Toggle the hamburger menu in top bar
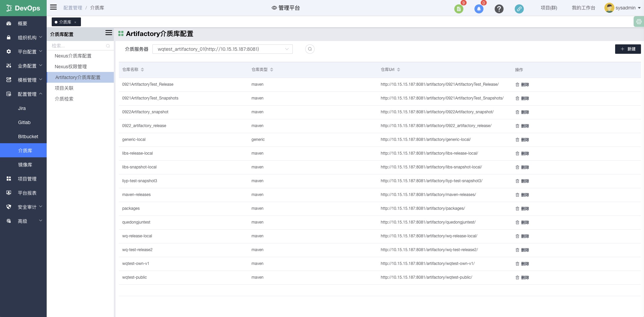 53,7
